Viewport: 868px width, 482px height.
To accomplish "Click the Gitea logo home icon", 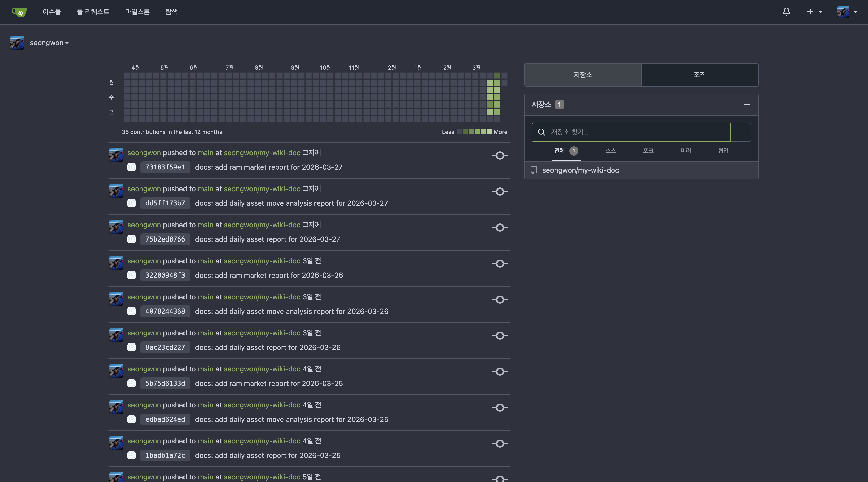I will point(19,12).
